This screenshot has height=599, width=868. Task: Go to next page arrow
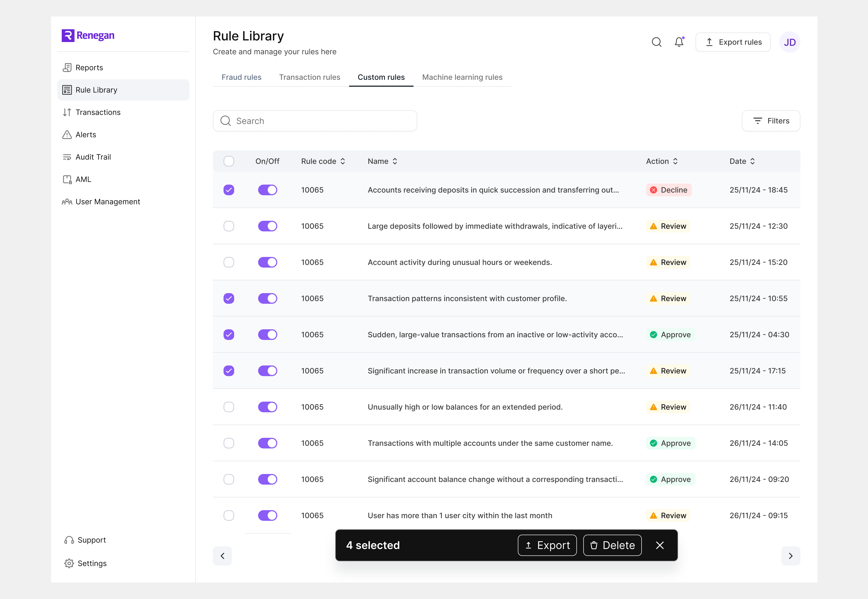[x=791, y=556]
